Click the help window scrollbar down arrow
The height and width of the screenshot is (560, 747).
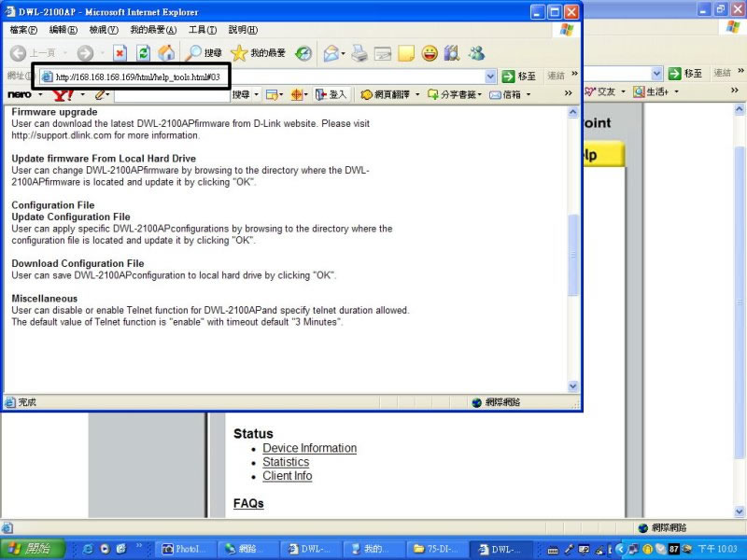[x=572, y=385]
